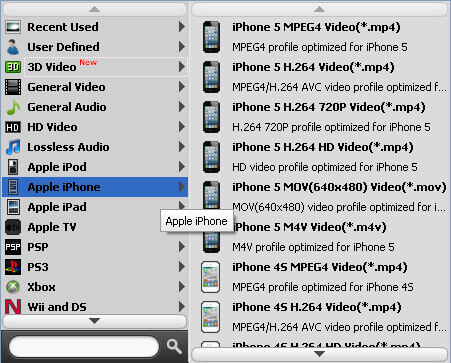Expand the Lossless Audio submenu arrow
The height and width of the screenshot is (363, 451).
[x=182, y=147]
